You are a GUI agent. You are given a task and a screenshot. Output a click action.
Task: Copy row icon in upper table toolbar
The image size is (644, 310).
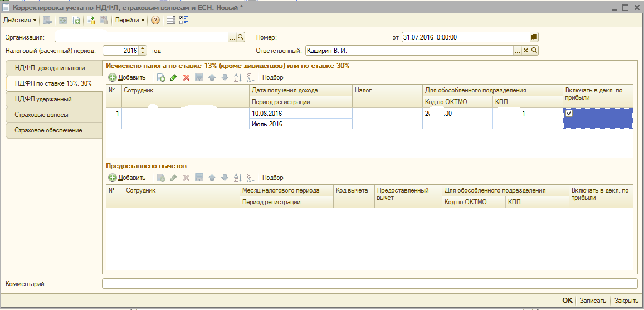pos(161,78)
